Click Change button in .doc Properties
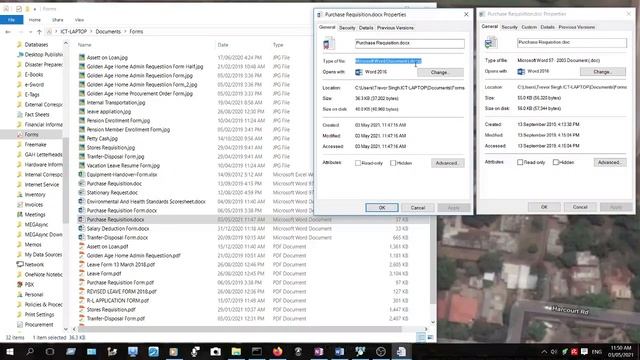 pos(602,71)
